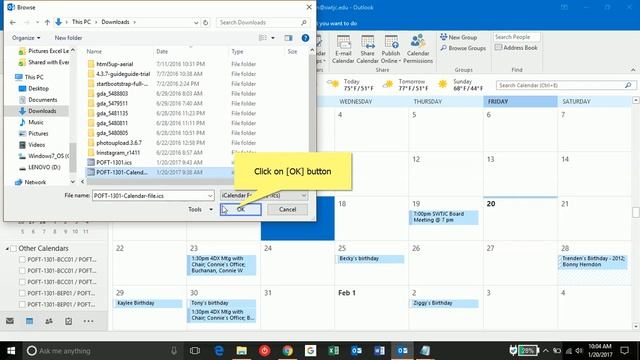Click the File name input field
Screen dimensions: 640x360
coord(150,196)
